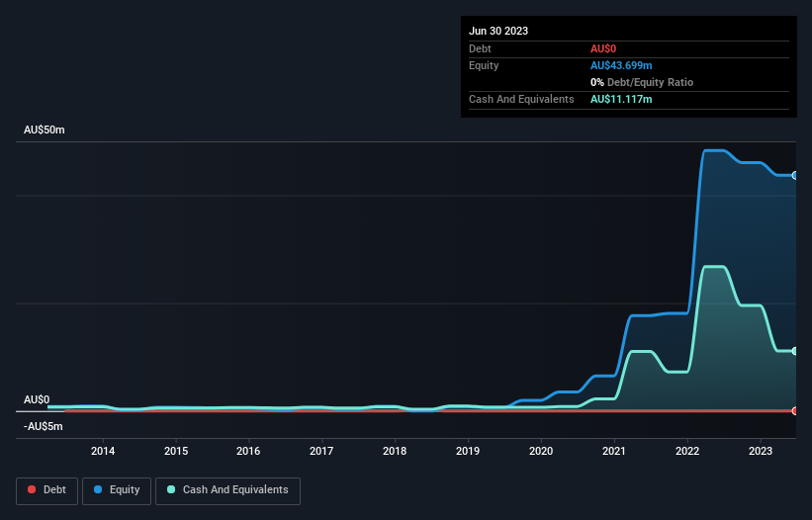Click the 2015 x-axis label

tap(176, 451)
